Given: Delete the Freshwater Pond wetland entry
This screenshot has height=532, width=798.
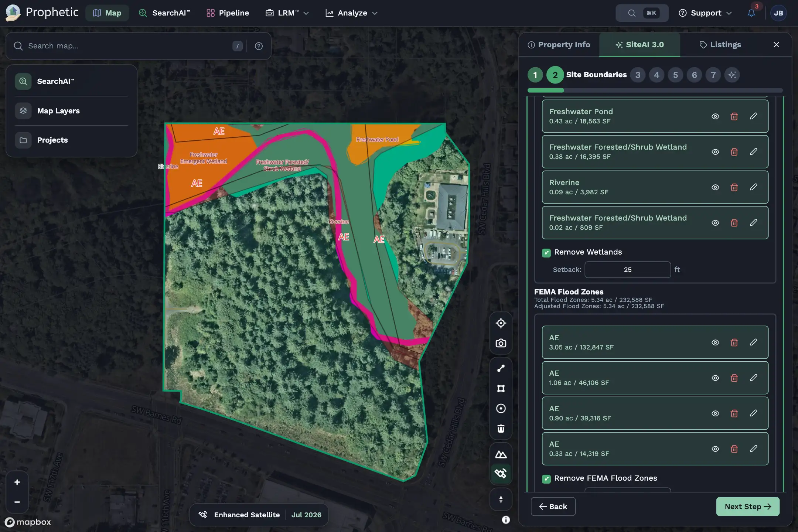Looking at the screenshot, I should (x=734, y=116).
